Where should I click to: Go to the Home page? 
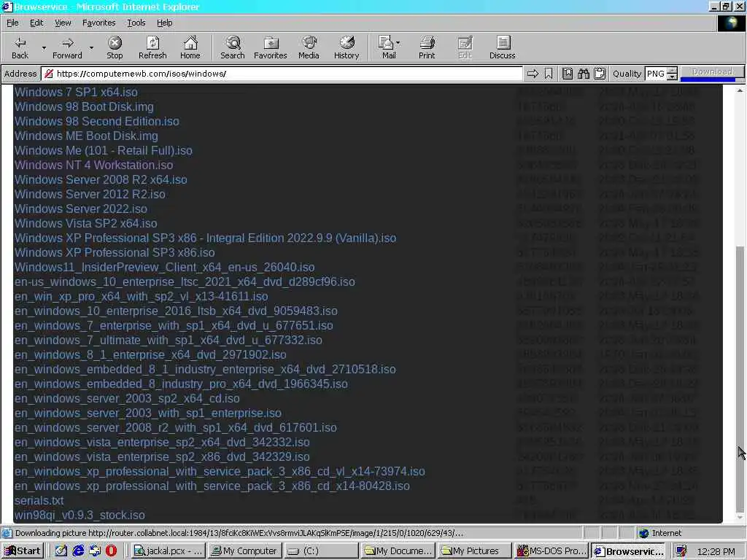pos(190,47)
